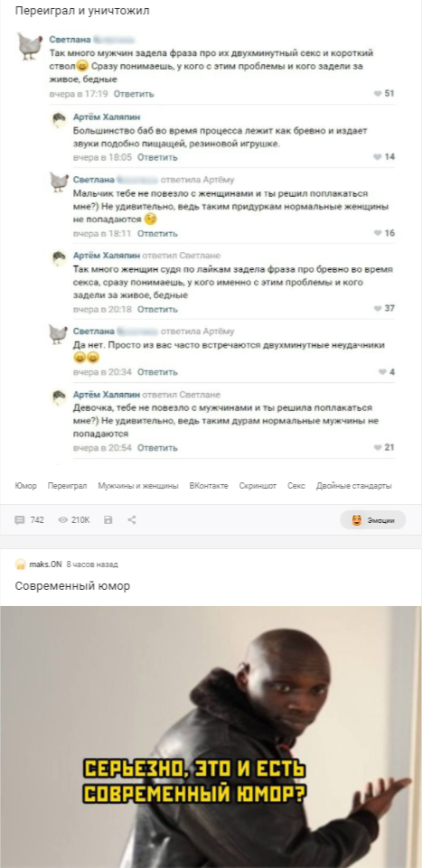Open maks.ON author avatar icon
This screenshot has height=868, width=422.
21,565
